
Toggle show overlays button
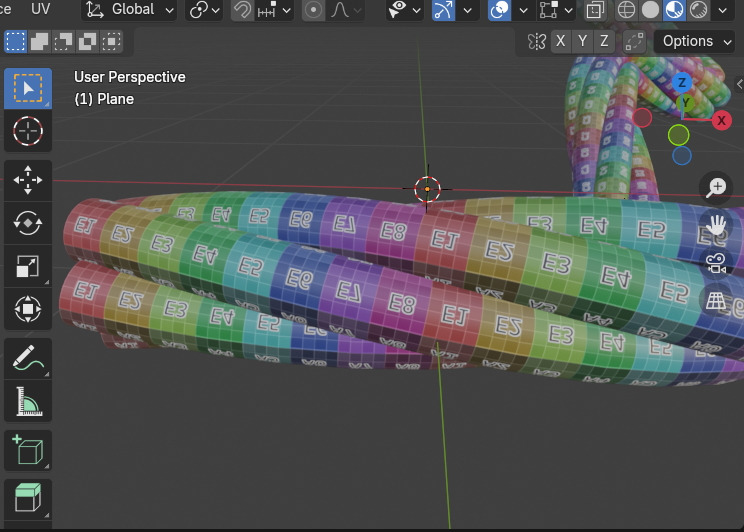499,10
